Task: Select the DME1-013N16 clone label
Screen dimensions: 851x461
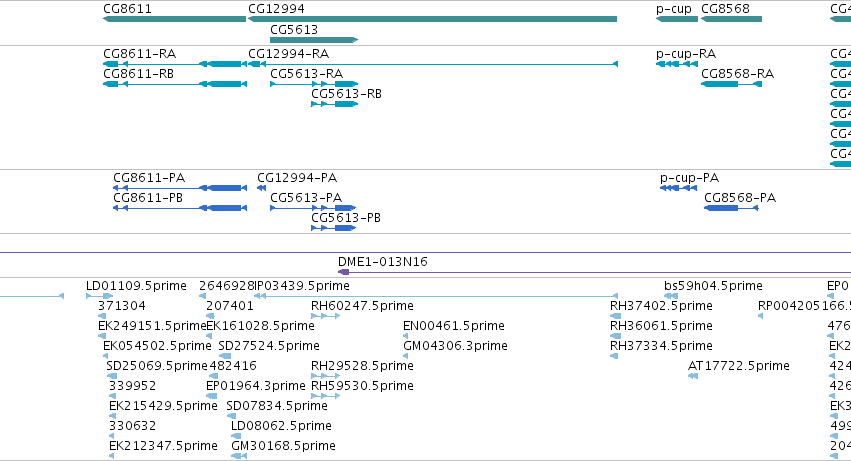Action: (x=383, y=262)
